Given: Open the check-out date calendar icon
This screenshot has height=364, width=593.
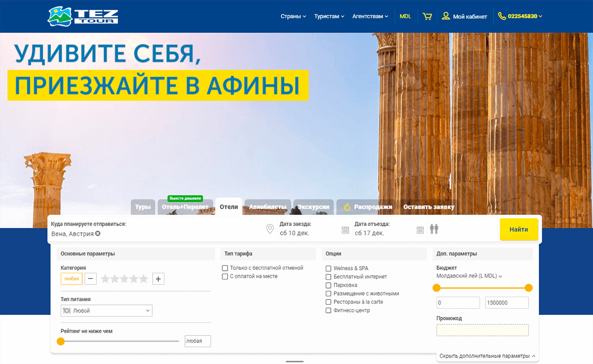Looking at the screenshot, I should click(420, 230).
